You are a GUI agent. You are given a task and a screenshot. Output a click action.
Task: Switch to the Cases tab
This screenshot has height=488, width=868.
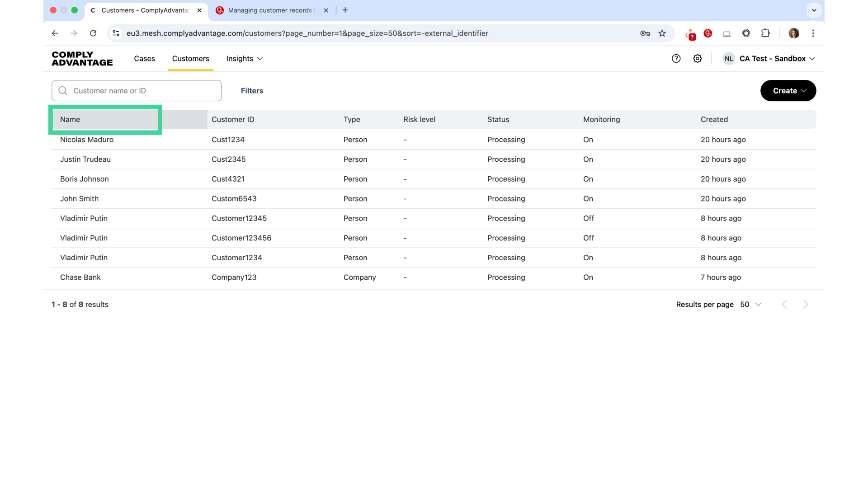144,59
